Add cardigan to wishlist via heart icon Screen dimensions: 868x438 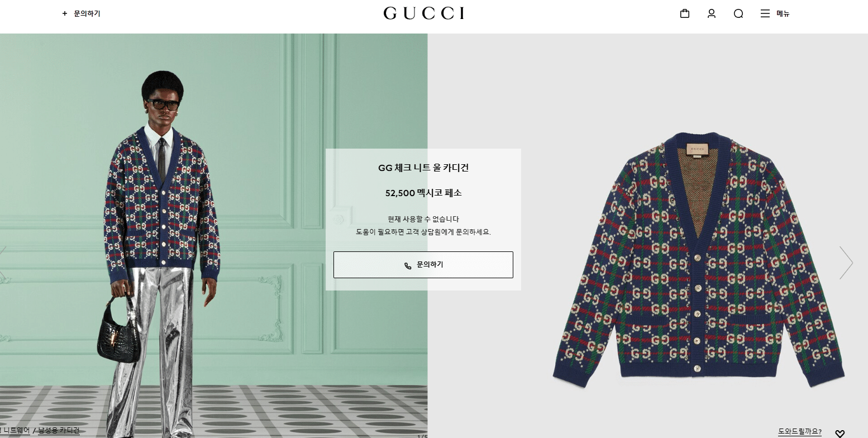[840, 434]
